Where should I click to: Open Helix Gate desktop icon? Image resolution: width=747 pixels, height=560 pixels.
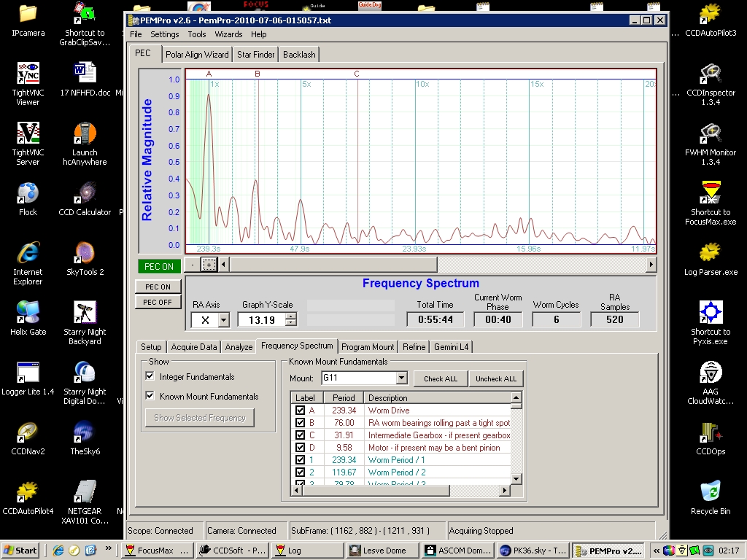28,319
